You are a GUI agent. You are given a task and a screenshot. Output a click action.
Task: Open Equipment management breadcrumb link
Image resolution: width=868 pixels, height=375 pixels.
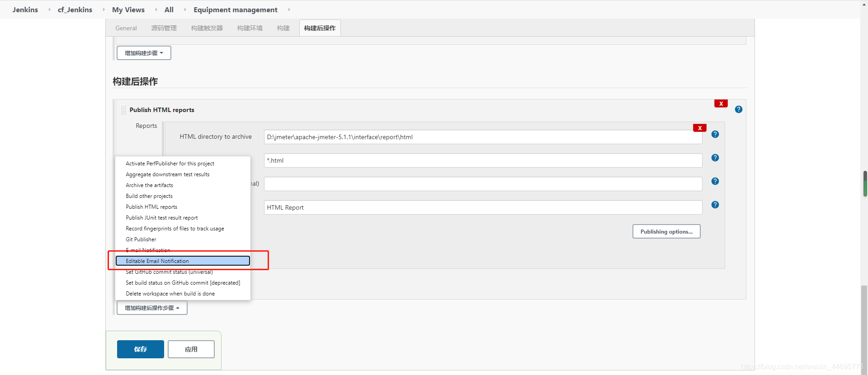coord(236,9)
